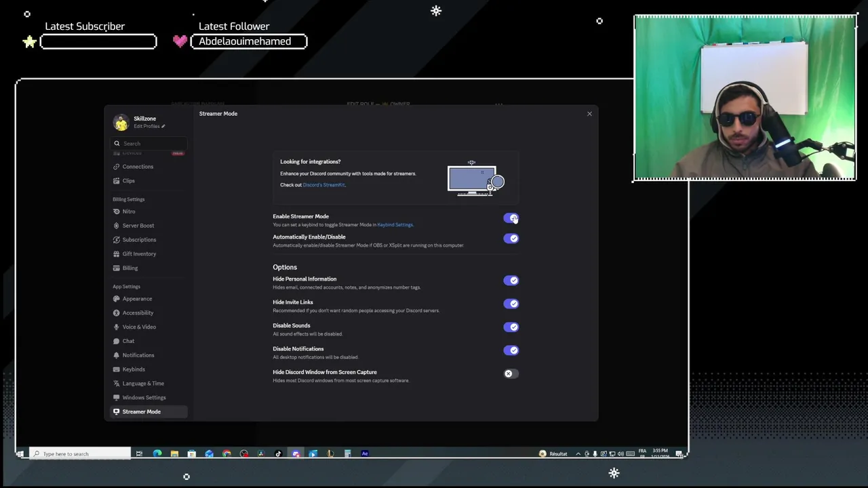
Task: Open Server Boost via its gem icon
Action: pyautogui.click(x=117, y=226)
